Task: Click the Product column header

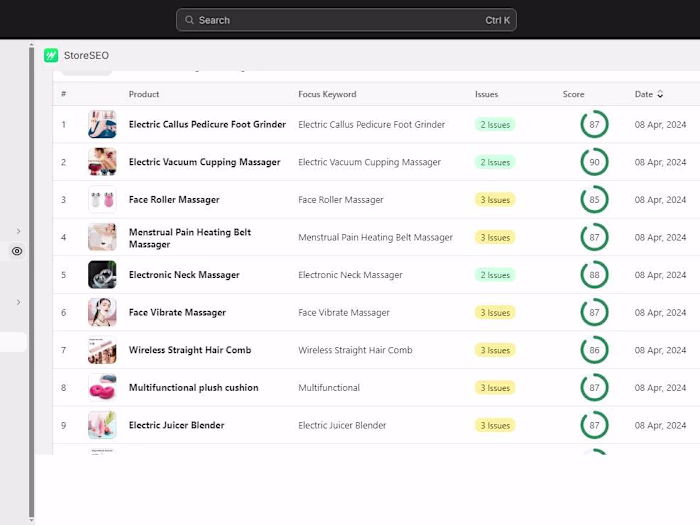Action: pos(144,94)
